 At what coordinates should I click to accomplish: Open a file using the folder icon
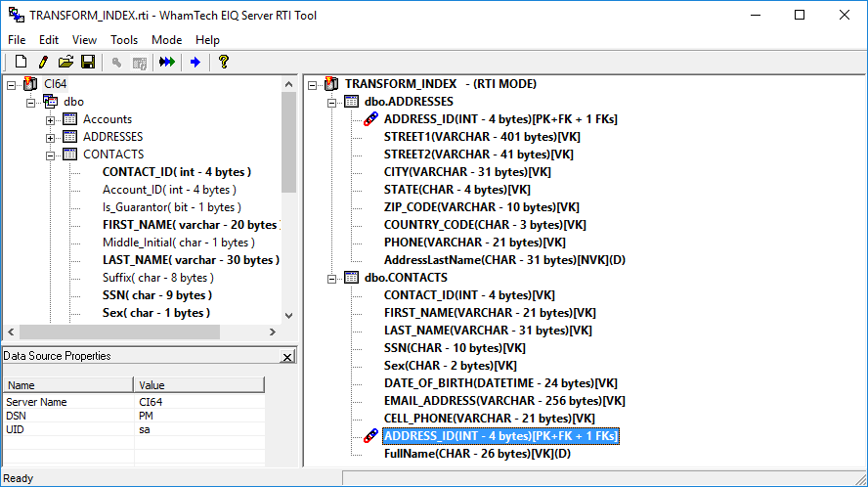click(x=65, y=62)
